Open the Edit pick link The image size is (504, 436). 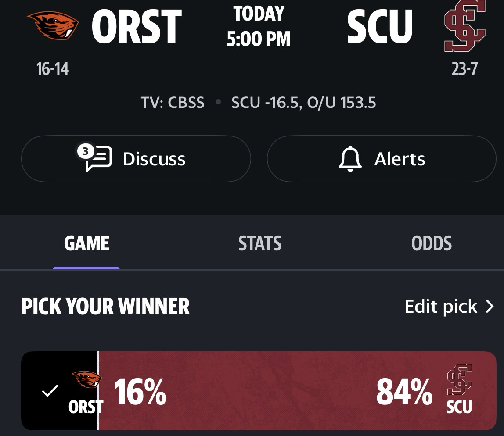pos(441,306)
